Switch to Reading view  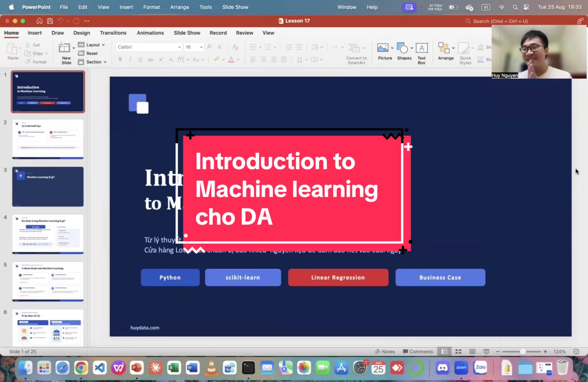click(x=472, y=352)
